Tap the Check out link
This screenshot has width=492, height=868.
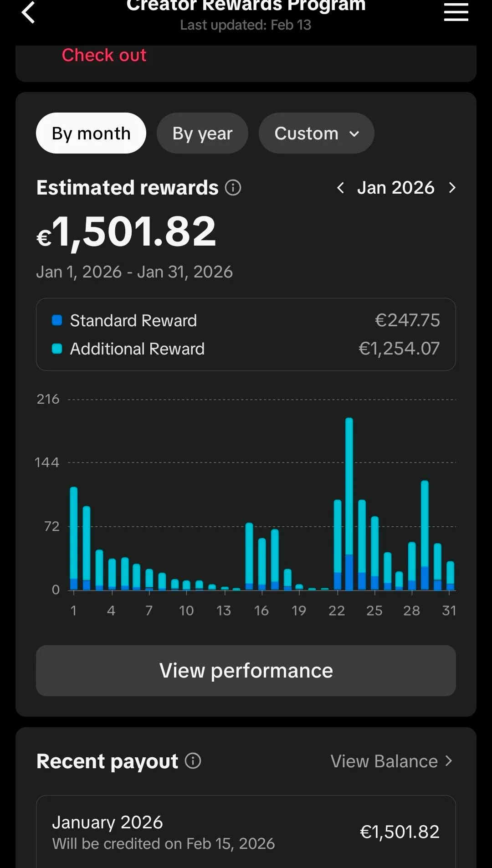pos(104,55)
